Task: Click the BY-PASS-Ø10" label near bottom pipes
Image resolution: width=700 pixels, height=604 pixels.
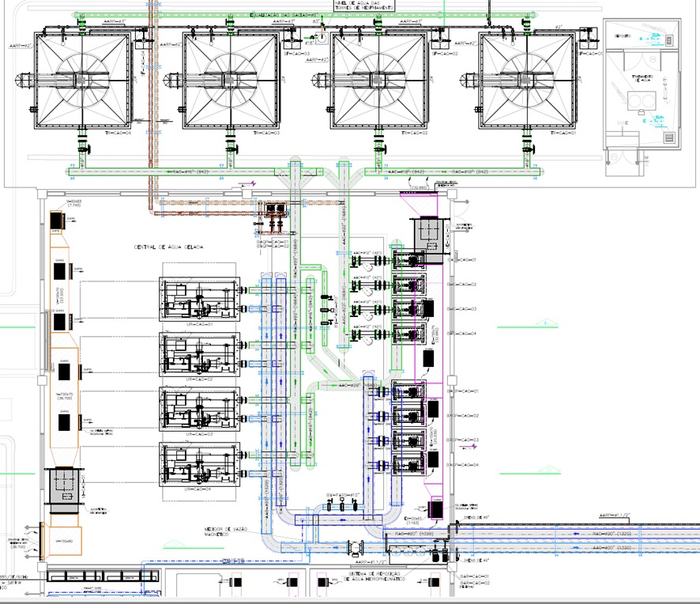Action: coord(343,495)
